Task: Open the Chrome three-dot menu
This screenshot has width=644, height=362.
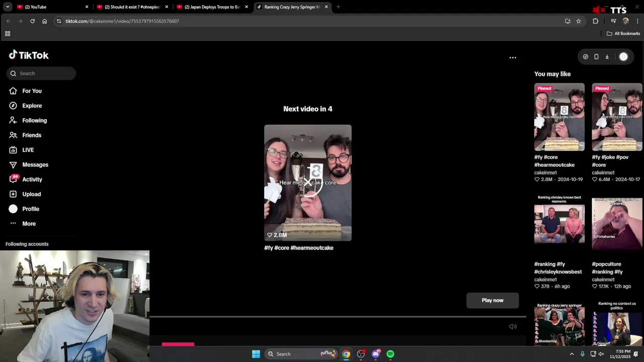Action: (637, 21)
